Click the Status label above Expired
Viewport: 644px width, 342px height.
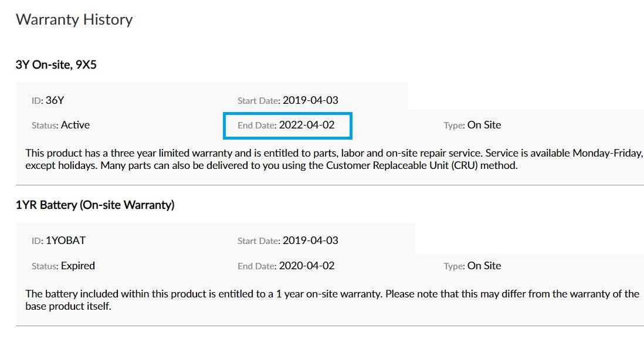coord(45,266)
